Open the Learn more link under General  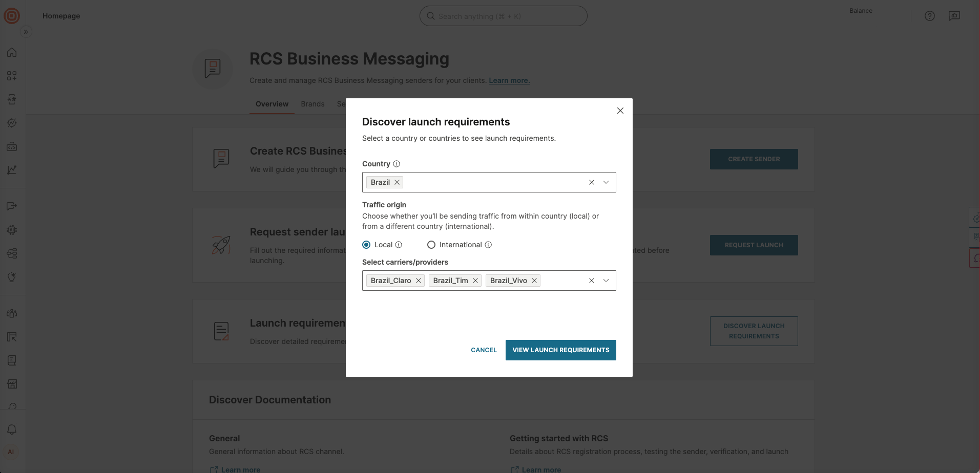[240, 469]
